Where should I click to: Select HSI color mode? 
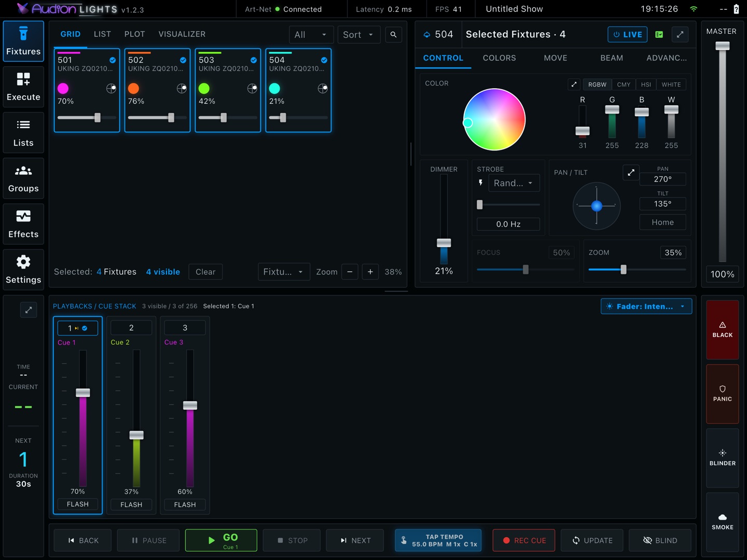pos(646,85)
